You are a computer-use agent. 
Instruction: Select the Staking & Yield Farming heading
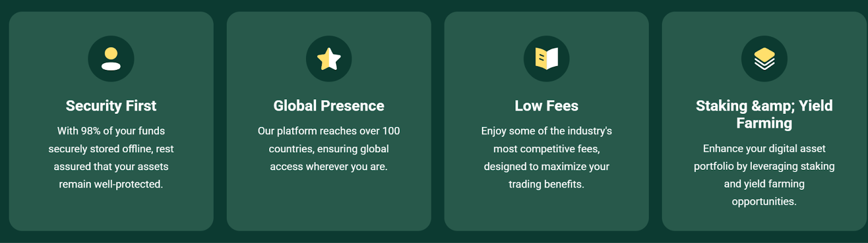coord(764,114)
